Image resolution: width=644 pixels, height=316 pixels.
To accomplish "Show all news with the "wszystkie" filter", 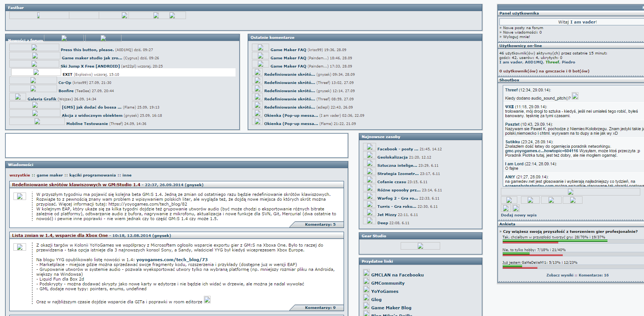I will tap(20, 175).
